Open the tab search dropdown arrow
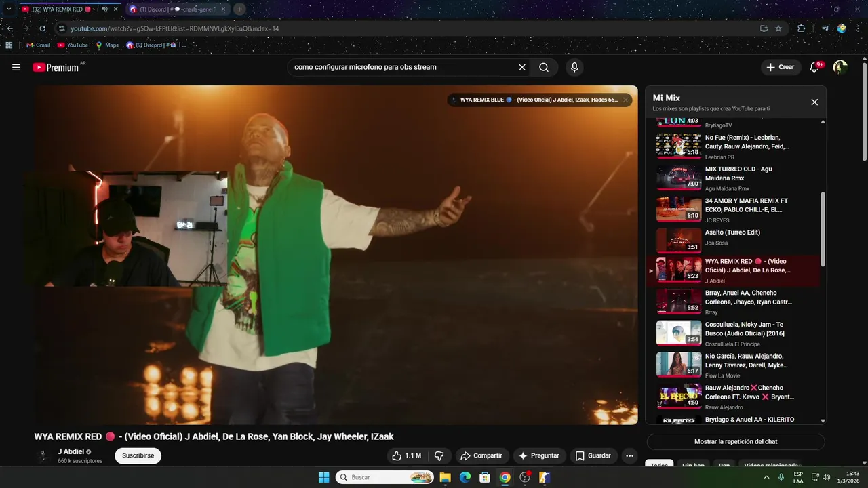The width and height of the screenshot is (868, 488). (9, 9)
